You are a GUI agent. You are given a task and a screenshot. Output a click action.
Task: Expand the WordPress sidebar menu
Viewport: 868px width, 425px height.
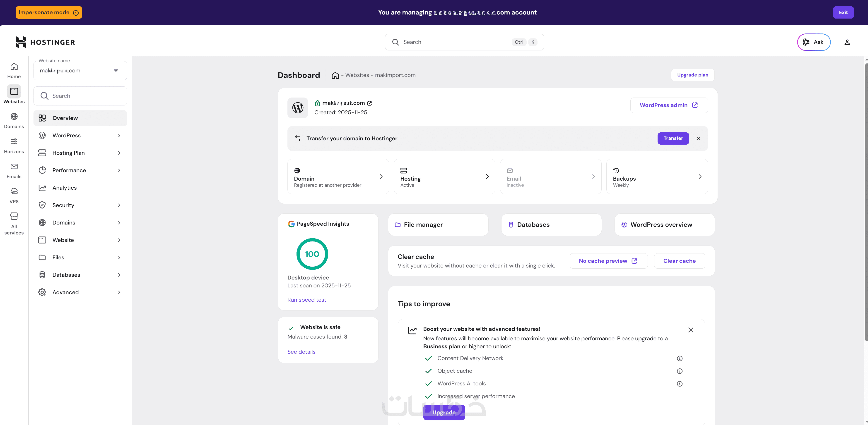pos(80,135)
